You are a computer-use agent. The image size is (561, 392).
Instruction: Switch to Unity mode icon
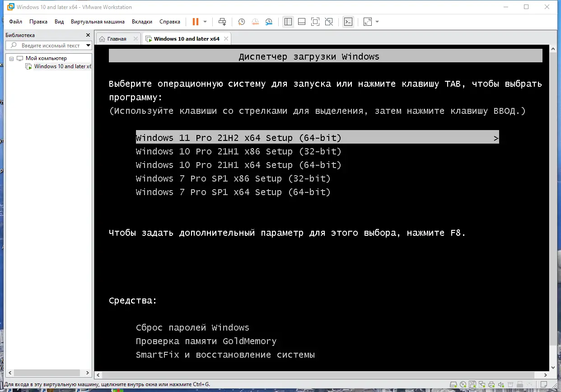[329, 22]
